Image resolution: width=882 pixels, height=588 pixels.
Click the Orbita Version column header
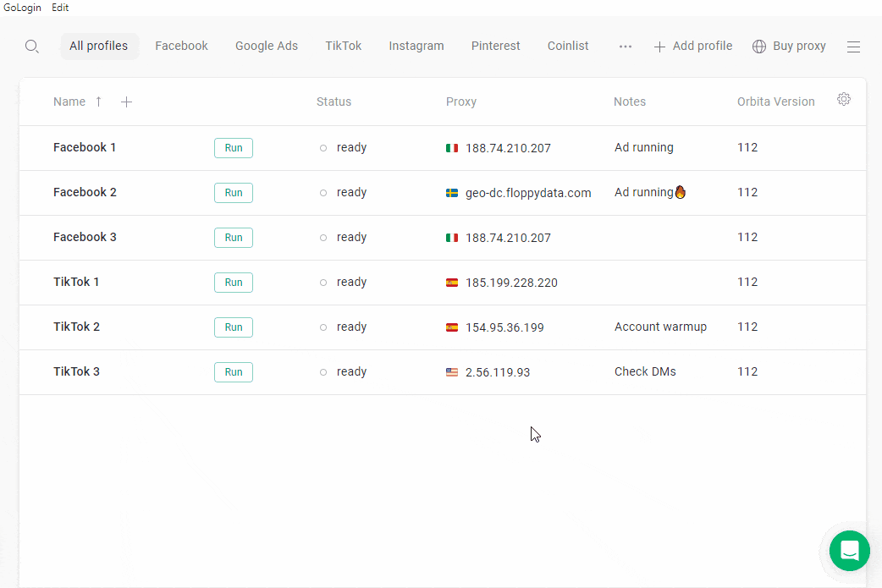(775, 102)
